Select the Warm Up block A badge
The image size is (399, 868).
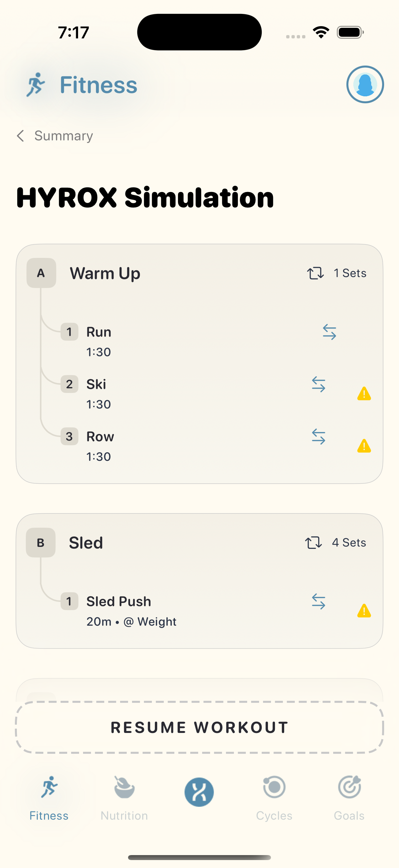coord(41,273)
